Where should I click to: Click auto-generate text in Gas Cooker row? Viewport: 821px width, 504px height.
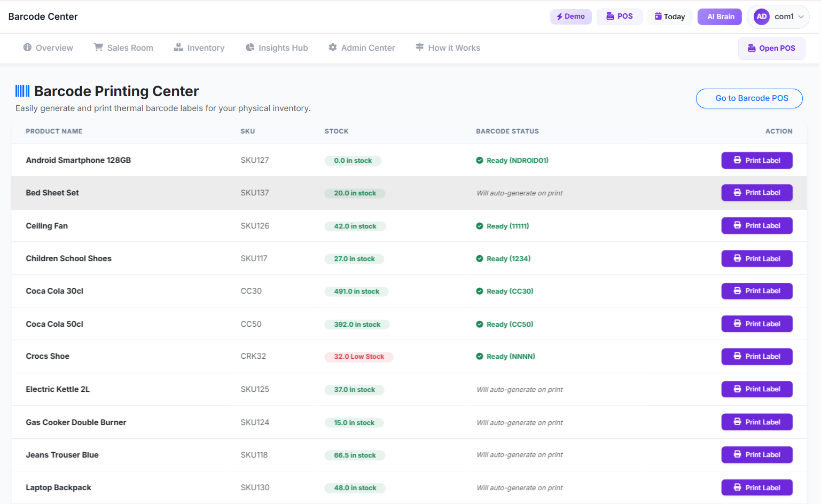coord(520,422)
